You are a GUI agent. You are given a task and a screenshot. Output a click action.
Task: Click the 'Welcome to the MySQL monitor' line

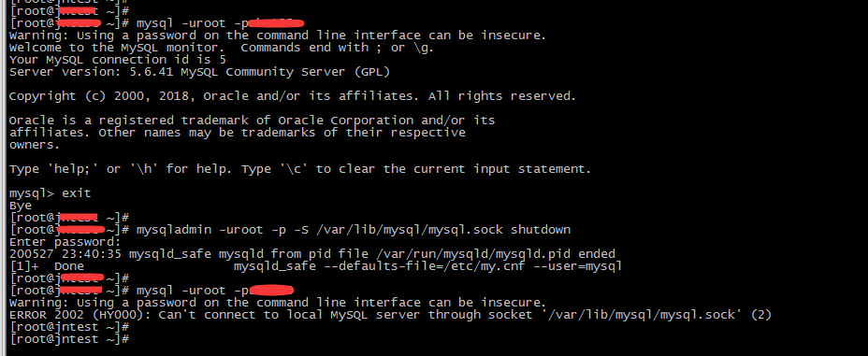[222, 47]
